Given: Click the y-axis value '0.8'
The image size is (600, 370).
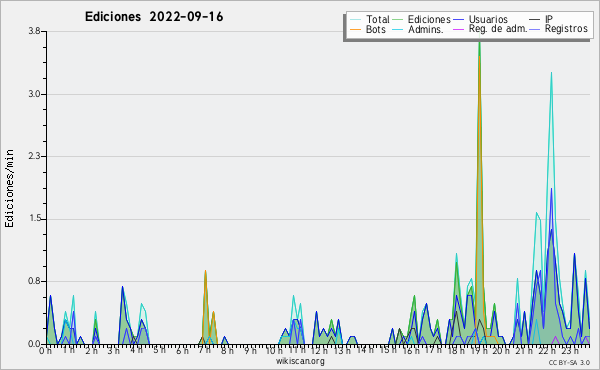Looking at the screenshot, I should pos(34,282).
